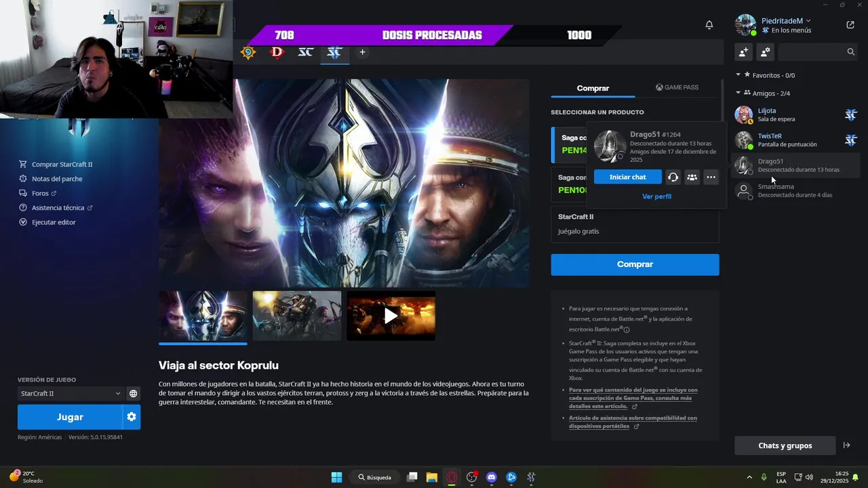Open Chats y grupos
Screen dimensions: 868x488
coord(785,445)
